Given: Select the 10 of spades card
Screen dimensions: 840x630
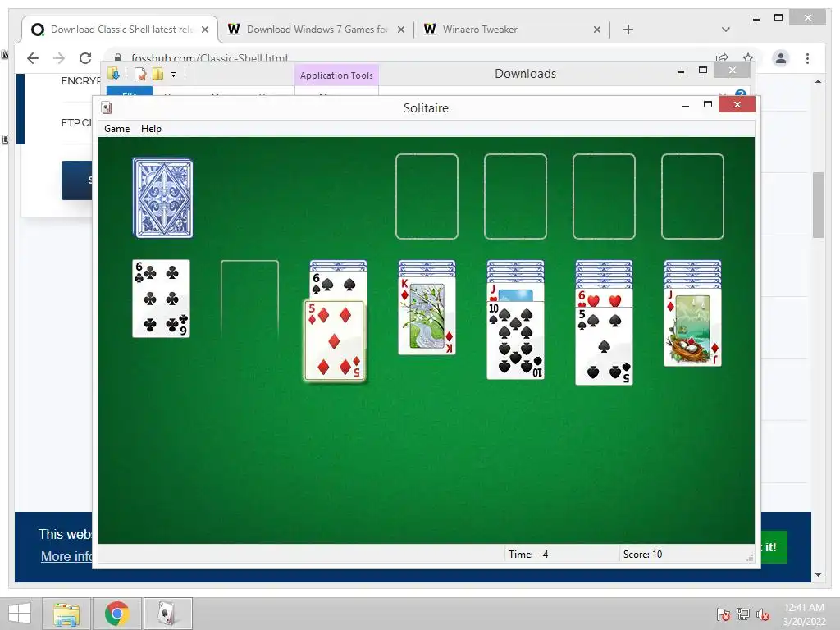Looking at the screenshot, I should (x=515, y=340).
